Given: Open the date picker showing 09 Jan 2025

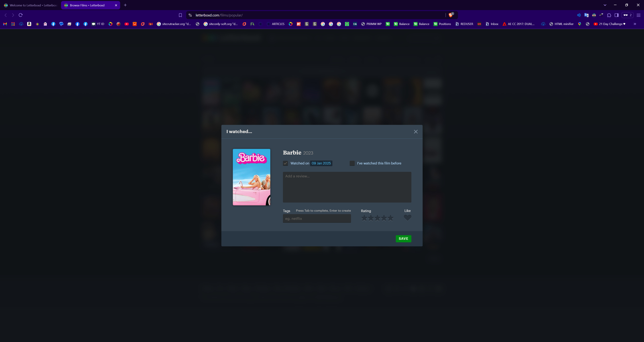Looking at the screenshot, I should click(321, 163).
